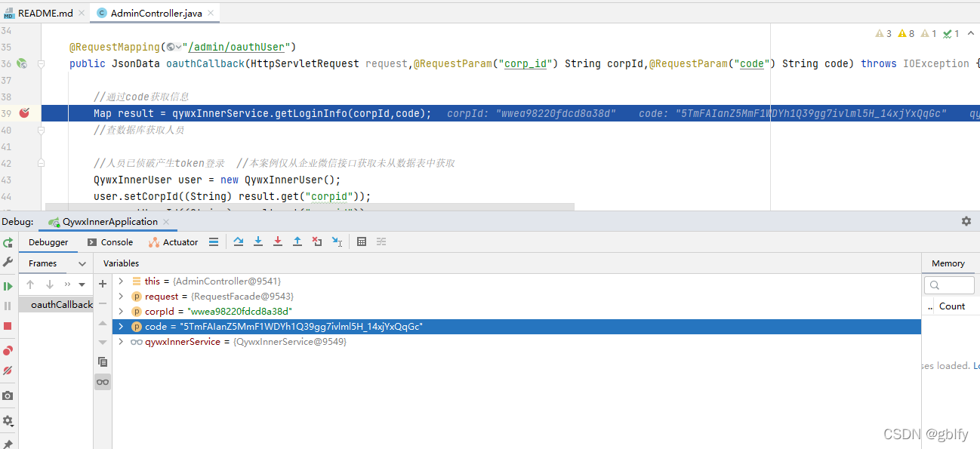Add new watch with plus icon
Screen dimensions: 980x449
(x=103, y=284)
